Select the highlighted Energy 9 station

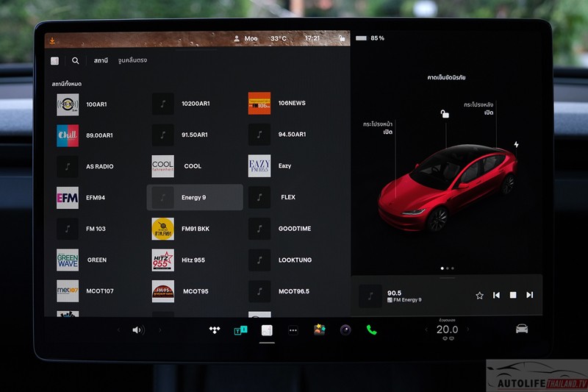tap(195, 197)
